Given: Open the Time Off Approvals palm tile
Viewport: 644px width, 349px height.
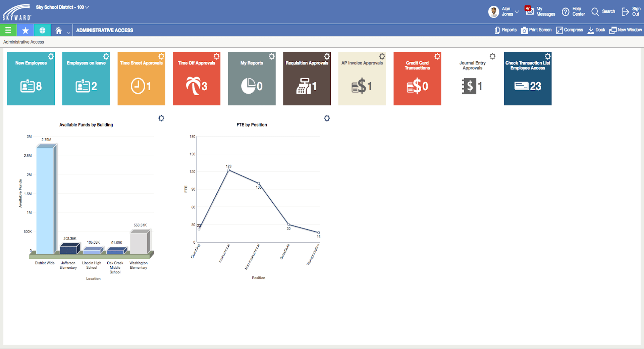Looking at the screenshot, I should (197, 79).
